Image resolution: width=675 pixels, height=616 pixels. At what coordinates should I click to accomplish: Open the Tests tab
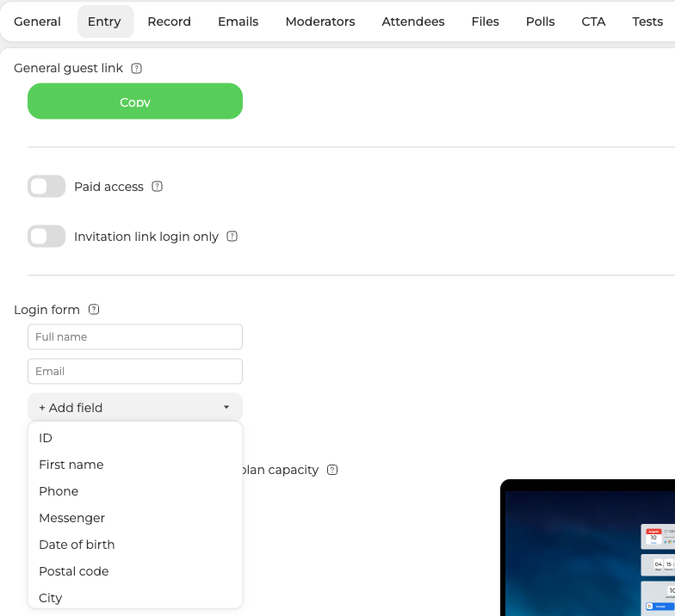pyautogui.click(x=647, y=22)
